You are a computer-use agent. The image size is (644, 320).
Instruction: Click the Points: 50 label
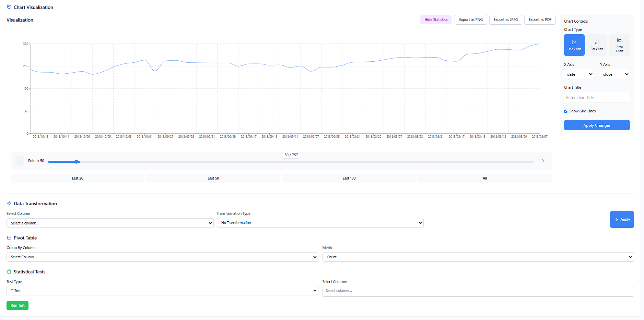[x=36, y=161]
